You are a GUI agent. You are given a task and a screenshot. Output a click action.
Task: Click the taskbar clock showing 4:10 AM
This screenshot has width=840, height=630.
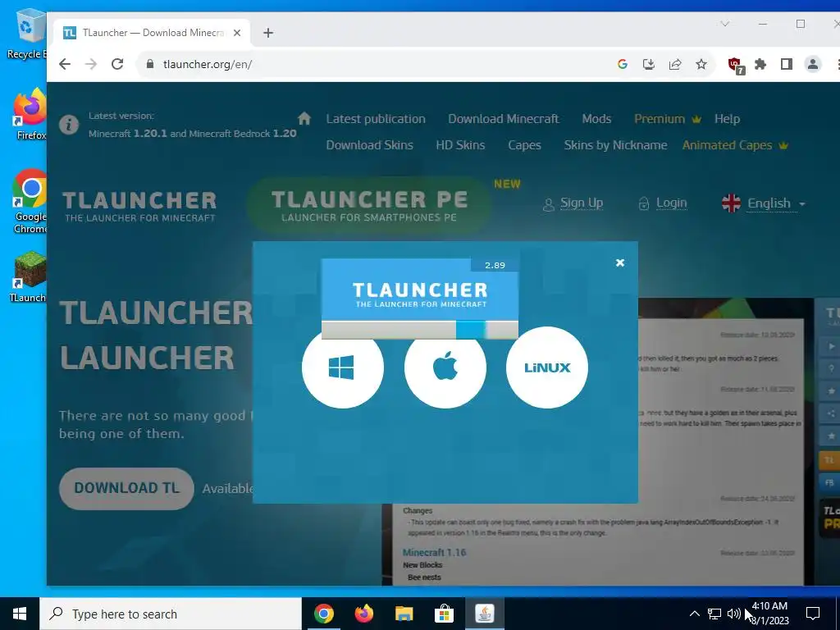(769, 614)
